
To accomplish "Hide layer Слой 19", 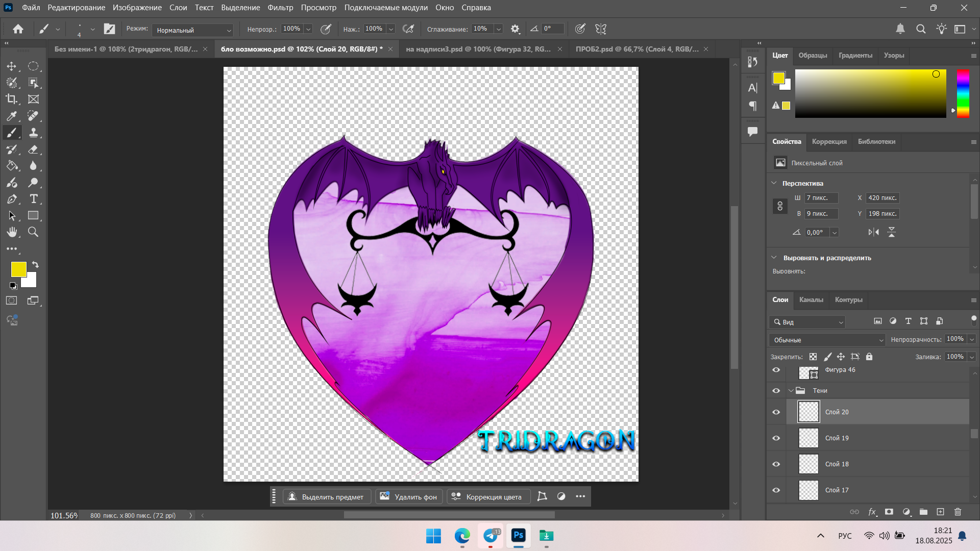I will 776,438.
